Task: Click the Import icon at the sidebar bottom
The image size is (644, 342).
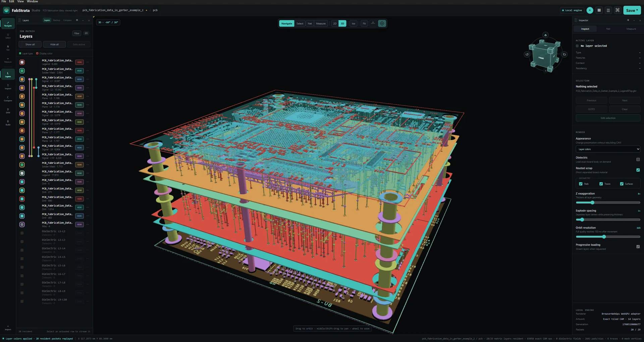Action: [x=8, y=327]
